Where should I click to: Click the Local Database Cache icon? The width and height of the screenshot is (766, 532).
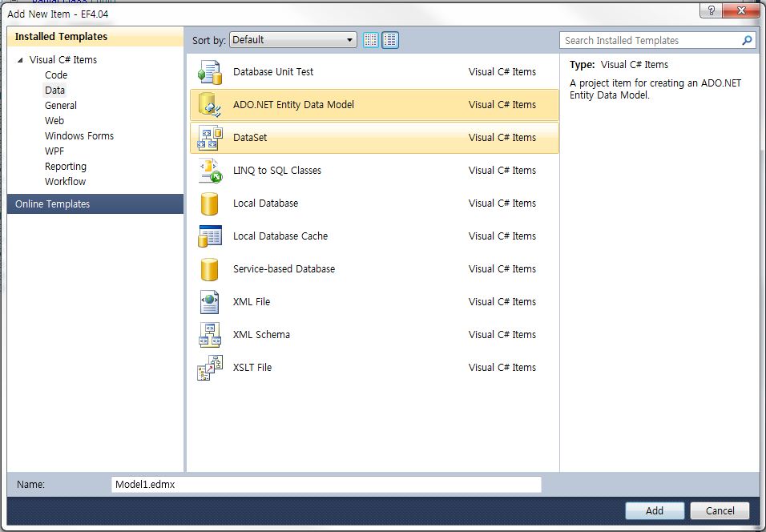point(210,236)
